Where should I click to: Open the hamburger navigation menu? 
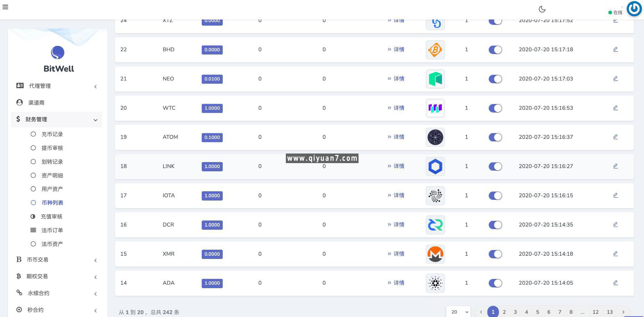(x=5, y=7)
